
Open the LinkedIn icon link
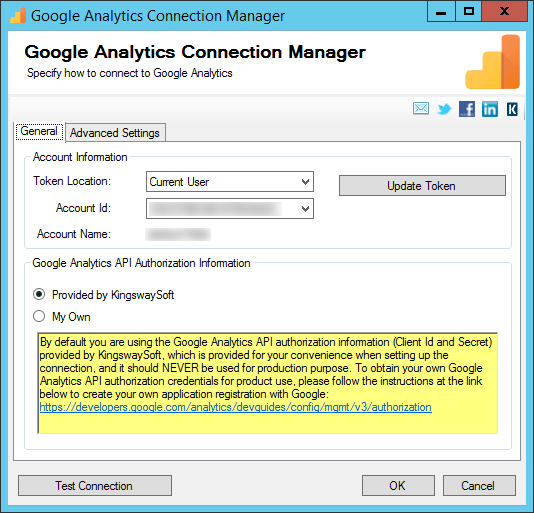pyautogui.click(x=490, y=109)
